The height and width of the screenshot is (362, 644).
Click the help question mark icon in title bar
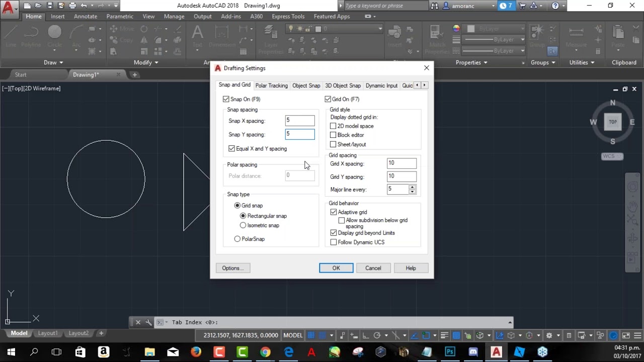tap(555, 6)
